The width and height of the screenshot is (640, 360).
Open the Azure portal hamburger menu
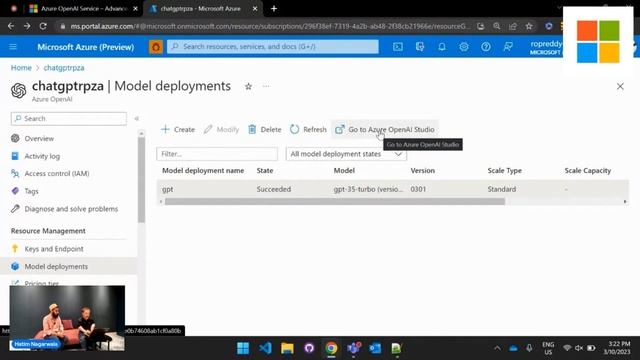[x=13, y=47]
